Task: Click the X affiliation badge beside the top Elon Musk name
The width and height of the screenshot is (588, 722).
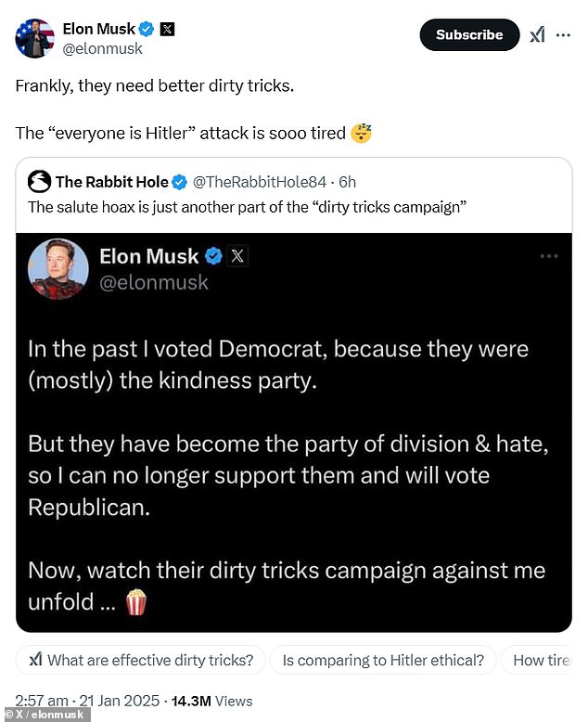Action: (167, 29)
